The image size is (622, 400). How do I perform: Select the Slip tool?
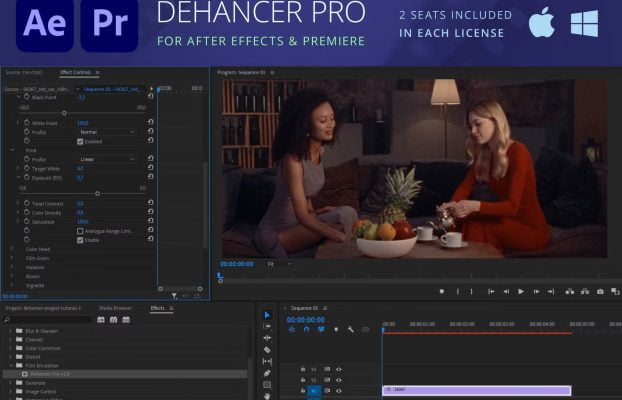tap(267, 361)
